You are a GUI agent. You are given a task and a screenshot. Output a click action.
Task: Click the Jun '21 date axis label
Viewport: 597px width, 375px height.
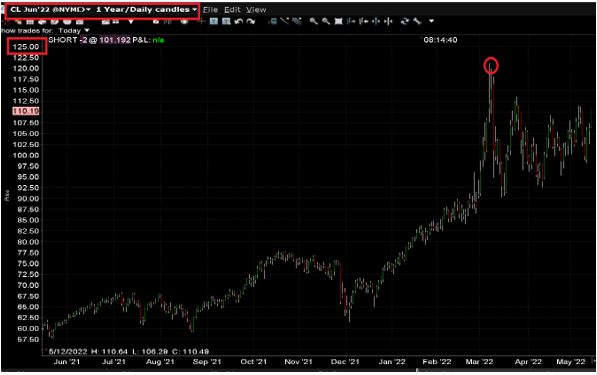pos(67,362)
